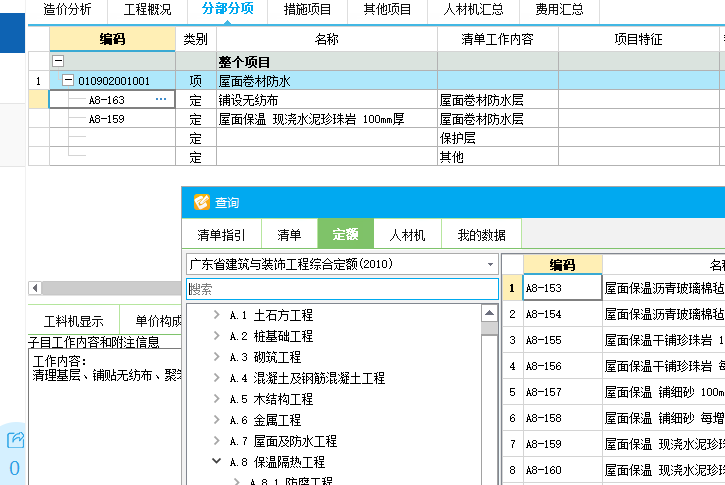The image size is (725, 485).
Task: Select A.8 保温隔热工程 tree item
Action: point(277,462)
